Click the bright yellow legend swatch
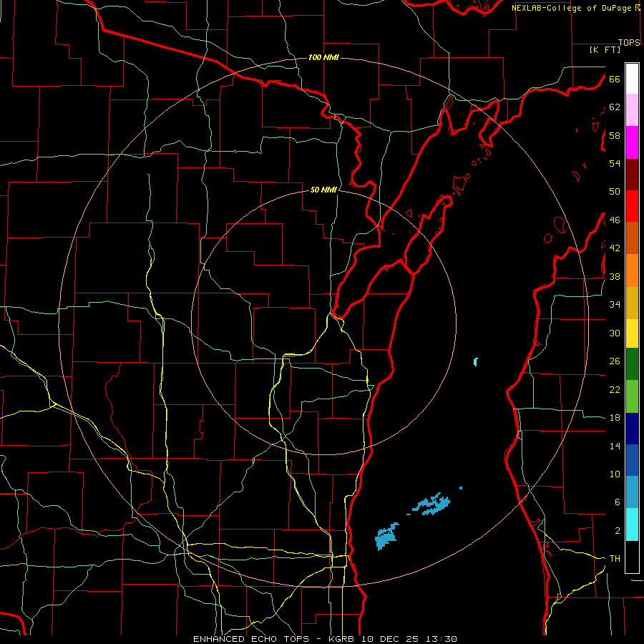This screenshot has height=644, width=644. [632, 333]
